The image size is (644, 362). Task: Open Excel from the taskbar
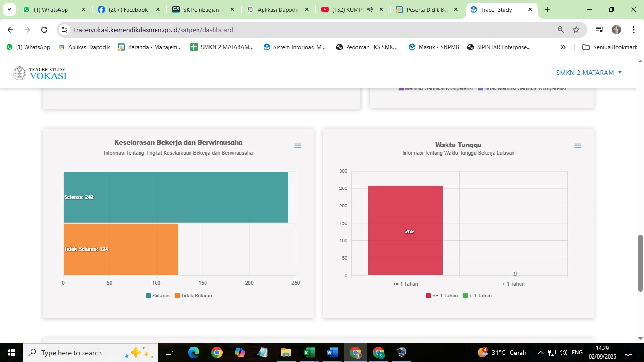tap(309, 353)
